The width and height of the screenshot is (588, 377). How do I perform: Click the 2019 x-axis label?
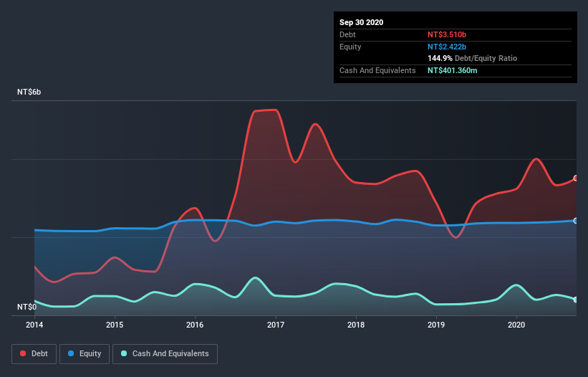tap(436, 325)
